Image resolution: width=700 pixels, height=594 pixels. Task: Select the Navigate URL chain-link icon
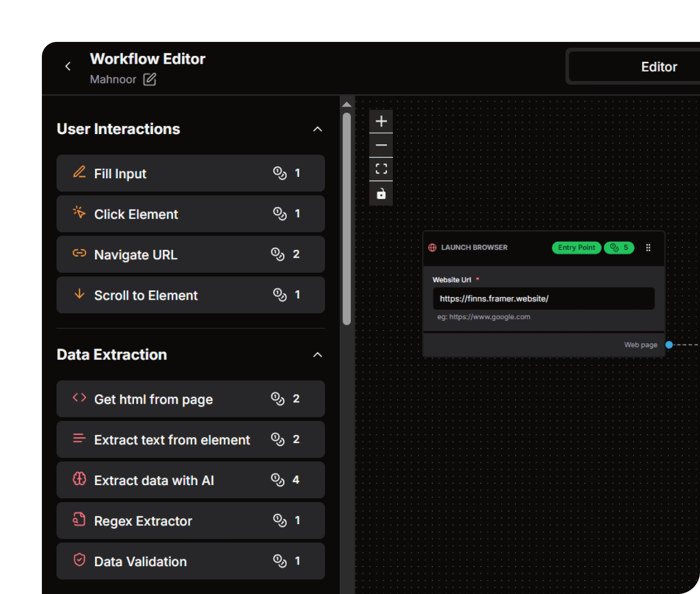[x=79, y=254]
